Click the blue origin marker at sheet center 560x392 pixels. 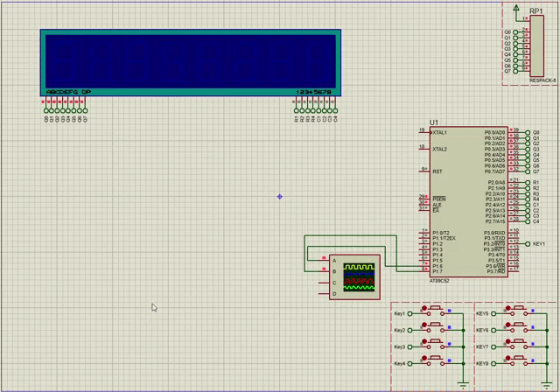point(280,197)
